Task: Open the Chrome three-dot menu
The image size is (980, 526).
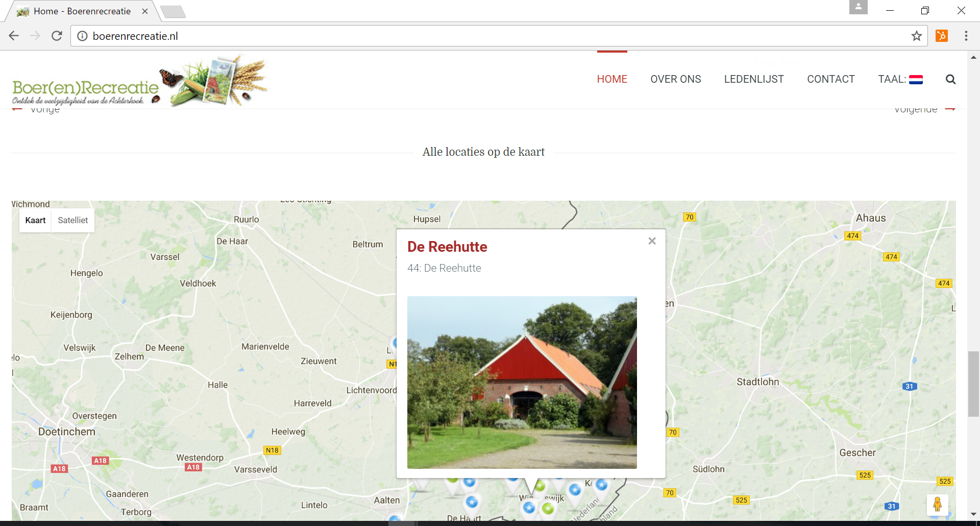Action: 966,36
